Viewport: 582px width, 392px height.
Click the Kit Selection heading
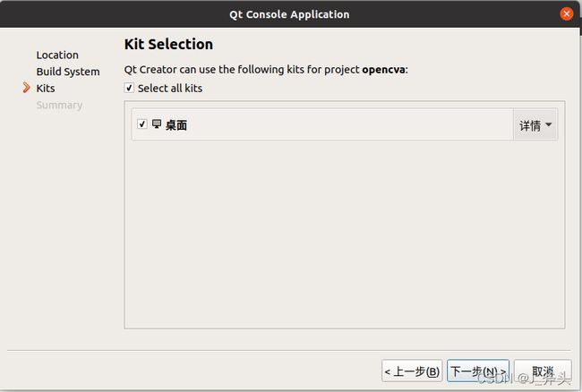pyautogui.click(x=168, y=44)
